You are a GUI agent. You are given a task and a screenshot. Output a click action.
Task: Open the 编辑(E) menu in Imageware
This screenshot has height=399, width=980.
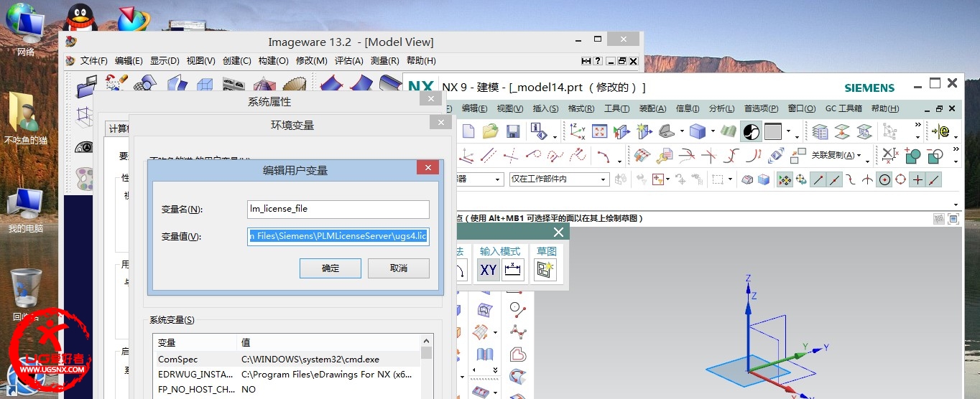(129, 61)
